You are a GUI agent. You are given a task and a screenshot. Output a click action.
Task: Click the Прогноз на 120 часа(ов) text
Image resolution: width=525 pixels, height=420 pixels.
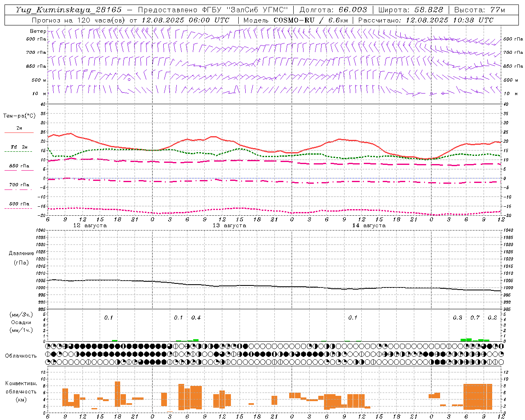click(79, 20)
